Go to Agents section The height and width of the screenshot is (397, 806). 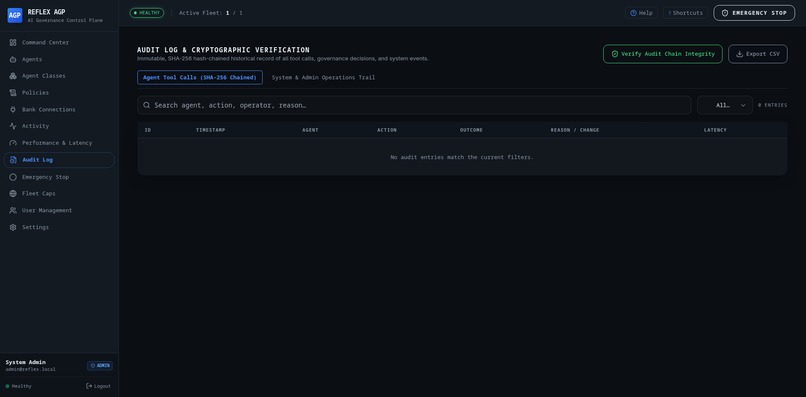[x=59, y=59]
